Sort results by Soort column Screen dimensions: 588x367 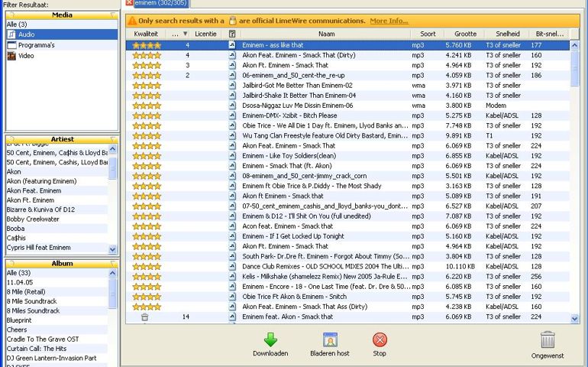click(x=428, y=34)
